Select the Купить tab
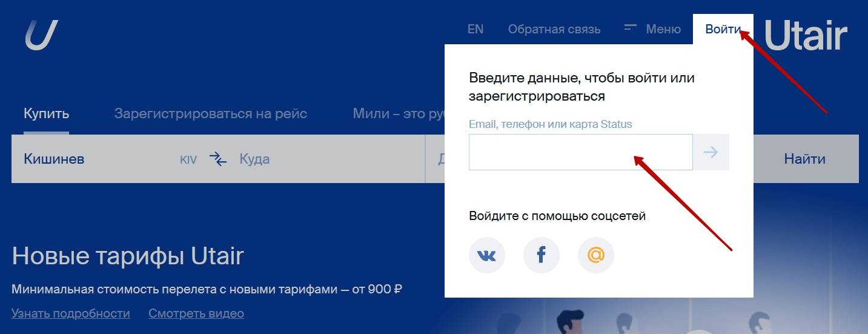This screenshot has width=868, height=334. click(x=46, y=113)
